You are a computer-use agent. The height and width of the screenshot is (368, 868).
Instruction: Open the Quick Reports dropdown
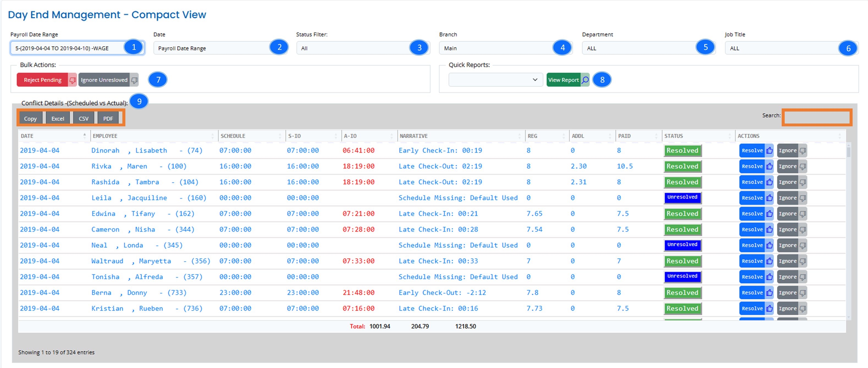pos(495,80)
